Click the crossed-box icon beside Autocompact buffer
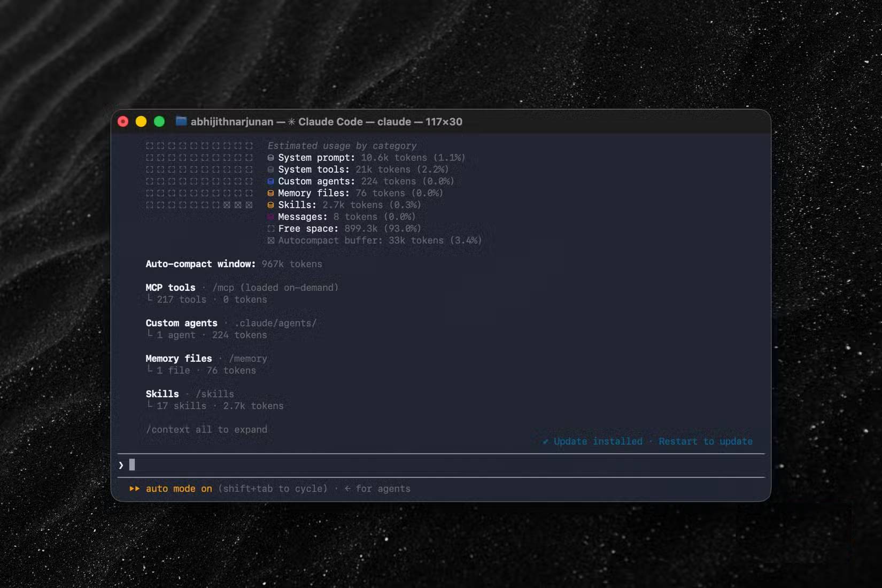 pos(270,241)
